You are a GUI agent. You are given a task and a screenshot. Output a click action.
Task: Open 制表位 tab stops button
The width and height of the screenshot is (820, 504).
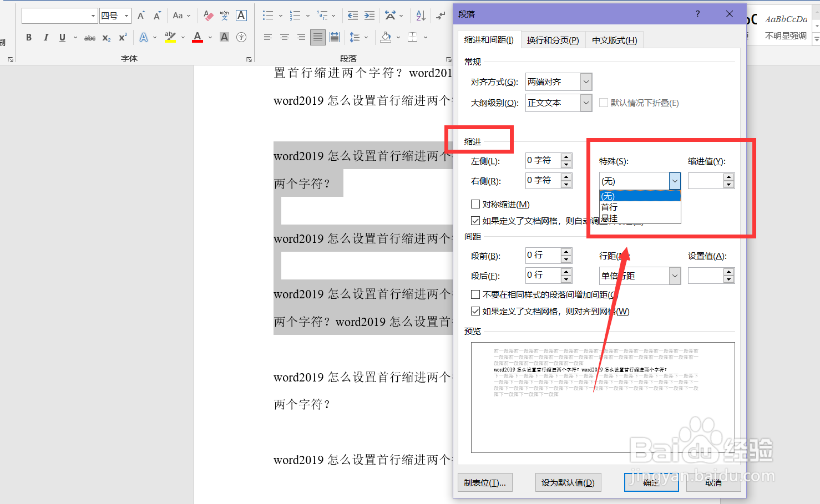pos(485,482)
